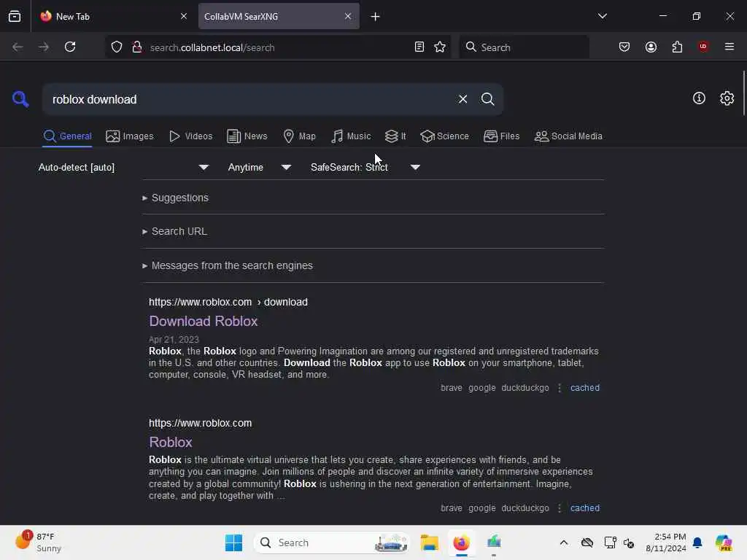This screenshot has width=747, height=560.
Task: Close the CollabVM SearXNG tab
Action: (x=348, y=16)
